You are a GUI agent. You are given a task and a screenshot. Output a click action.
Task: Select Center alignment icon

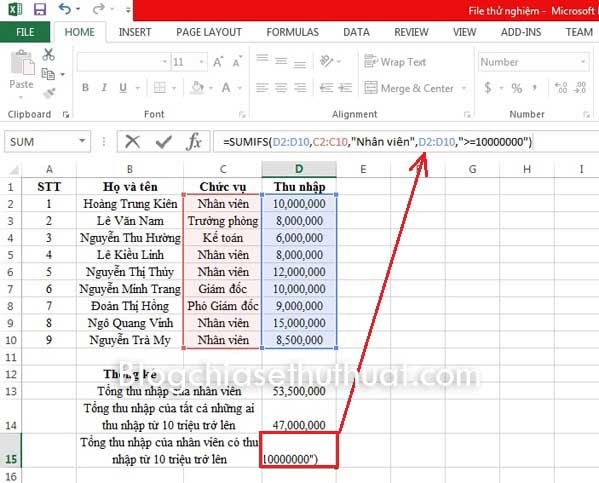pos(281,88)
